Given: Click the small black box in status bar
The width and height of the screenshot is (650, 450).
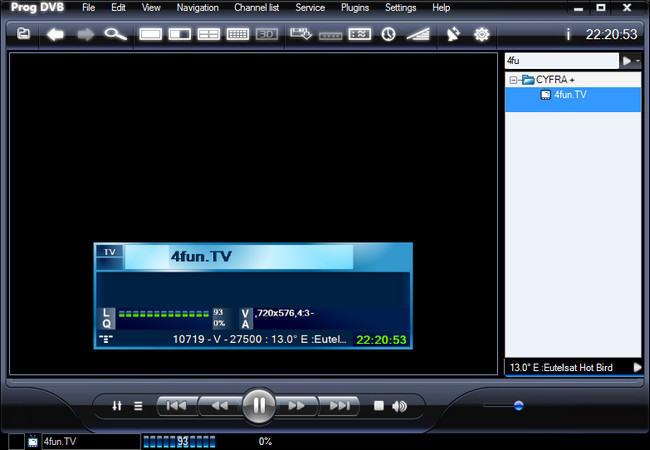Looking at the screenshot, I should [16, 442].
